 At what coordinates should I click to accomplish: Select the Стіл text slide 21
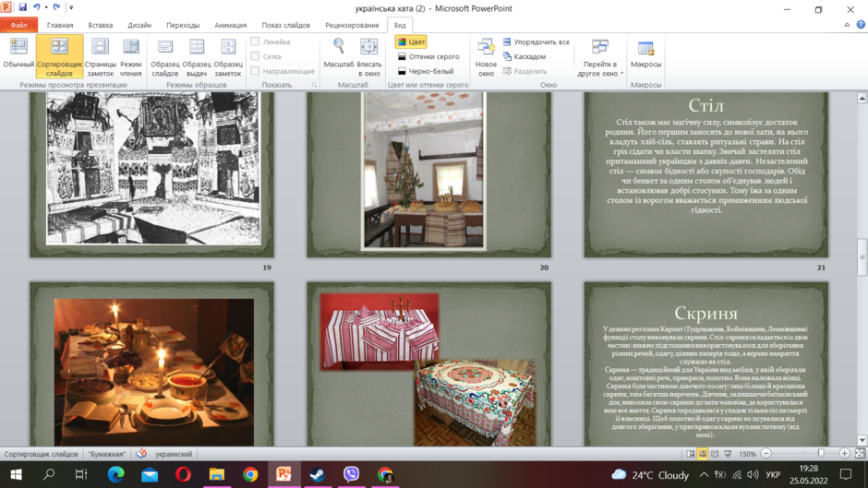point(705,174)
